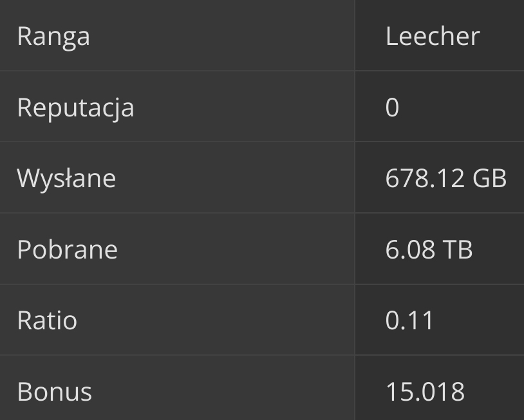
Task: Click the TB unit in Pobrane row
Action: tap(457, 250)
